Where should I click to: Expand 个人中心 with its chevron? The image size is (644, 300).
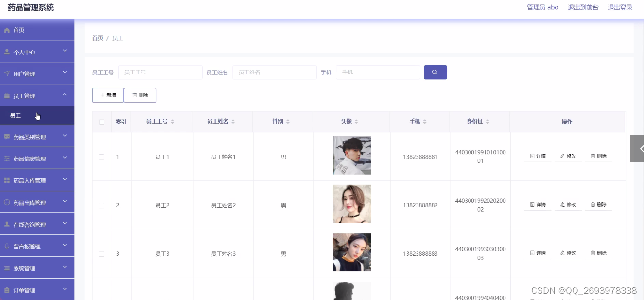(x=65, y=51)
